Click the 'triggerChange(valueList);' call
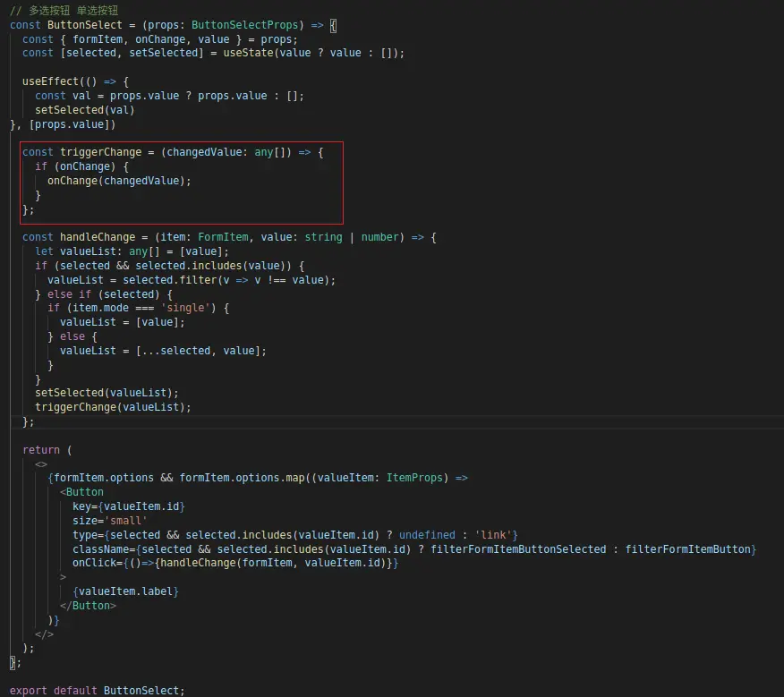This screenshot has height=697, width=784. [x=113, y=407]
